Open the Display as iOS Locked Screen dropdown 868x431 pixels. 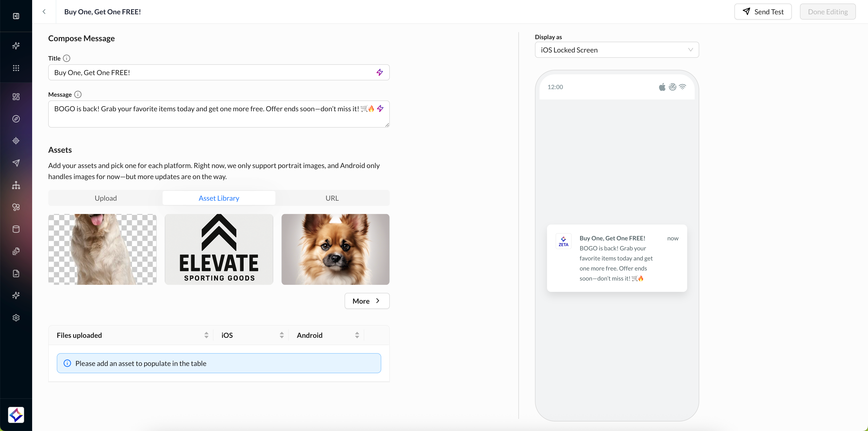[617, 50]
